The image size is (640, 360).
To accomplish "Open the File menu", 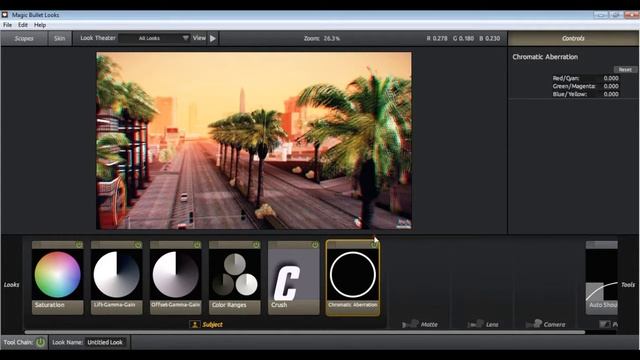I will point(7,25).
